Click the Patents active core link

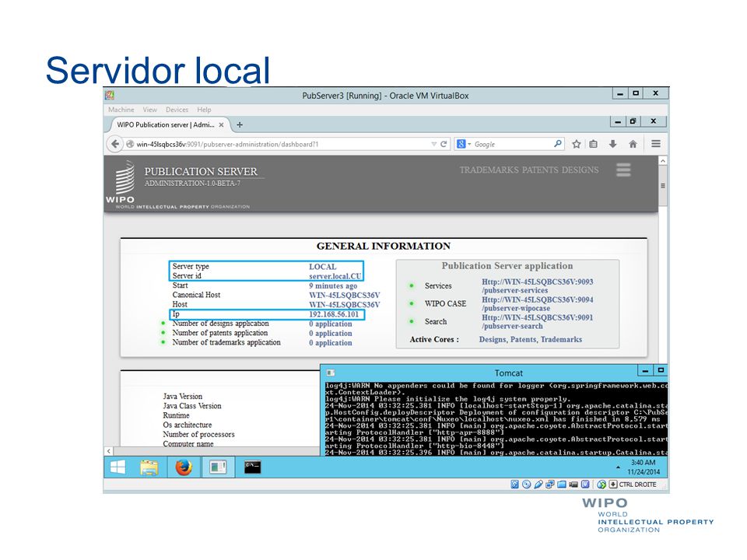pos(524,340)
